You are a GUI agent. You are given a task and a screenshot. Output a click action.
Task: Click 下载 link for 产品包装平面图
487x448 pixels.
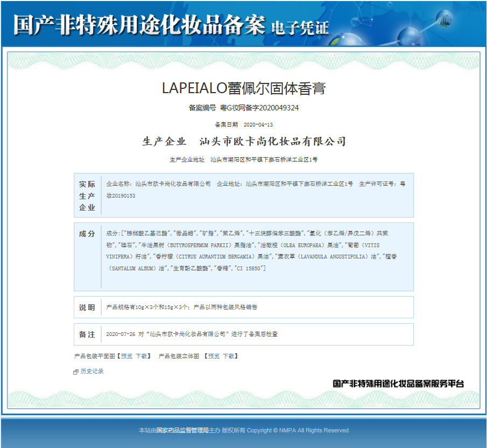tap(142, 356)
